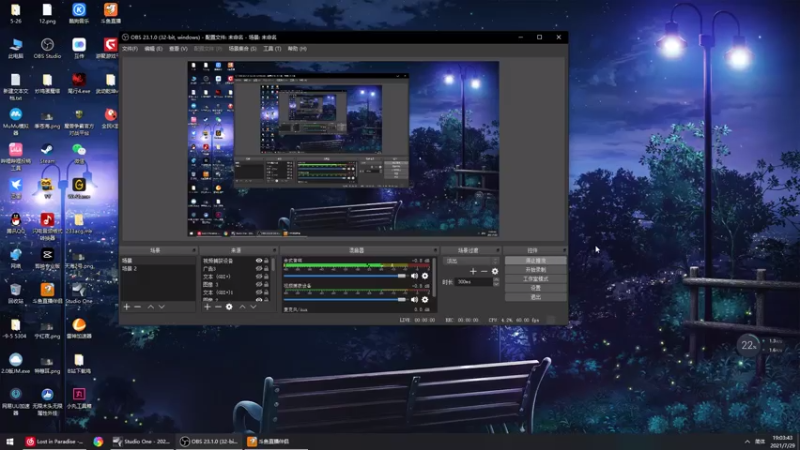Click the bottom exit button in Controls
The height and width of the screenshot is (450, 800).
click(x=535, y=297)
